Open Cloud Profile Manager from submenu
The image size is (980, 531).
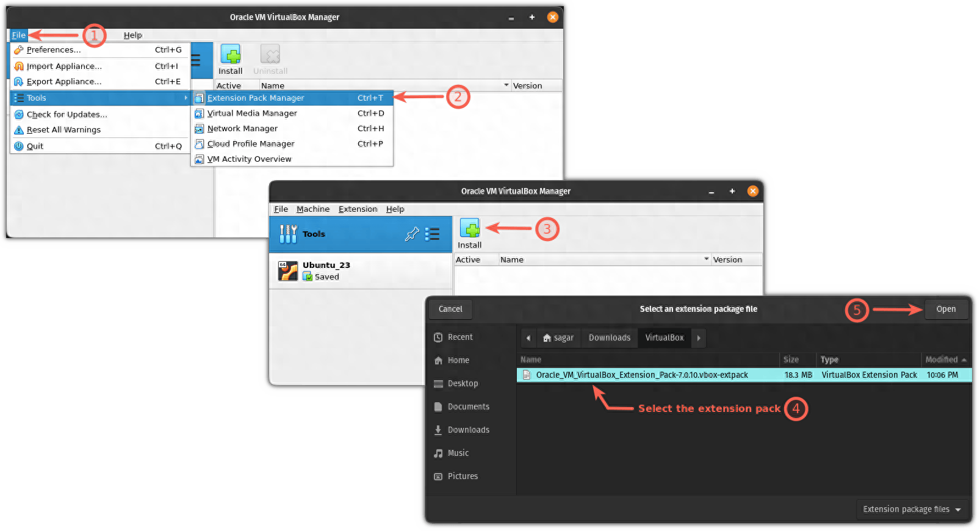point(292,143)
